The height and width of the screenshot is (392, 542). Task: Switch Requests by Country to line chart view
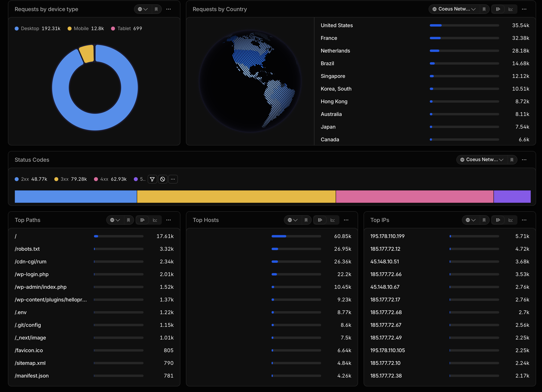point(511,9)
